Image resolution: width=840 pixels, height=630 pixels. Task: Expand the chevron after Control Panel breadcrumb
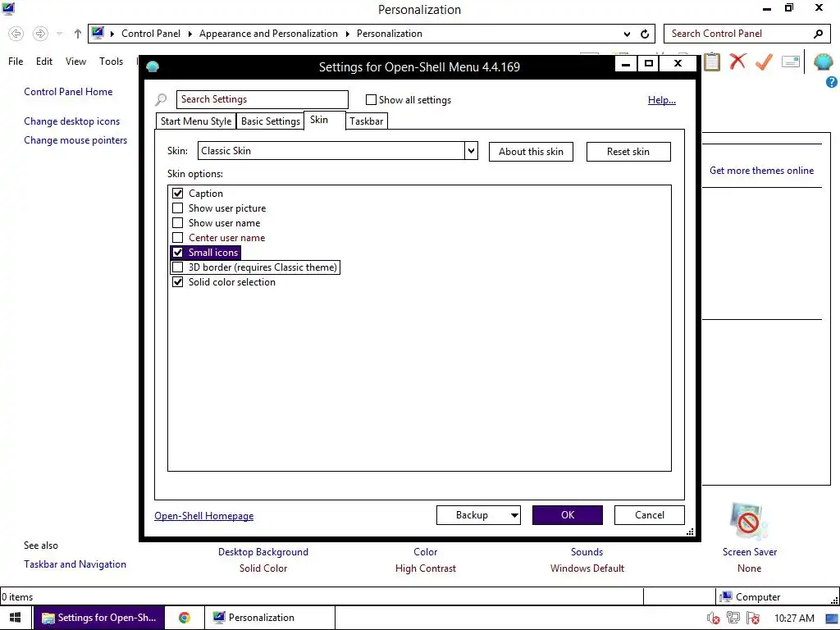point(189,34)
